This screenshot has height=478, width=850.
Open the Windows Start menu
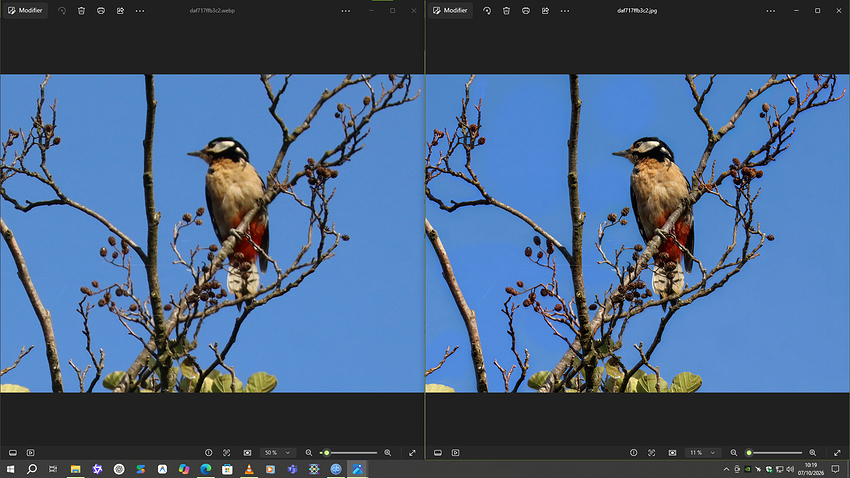click(x=10, y=469)
